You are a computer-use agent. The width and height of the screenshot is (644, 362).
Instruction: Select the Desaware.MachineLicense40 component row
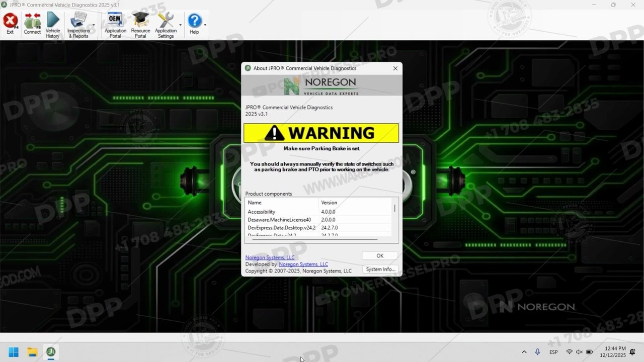318,220
